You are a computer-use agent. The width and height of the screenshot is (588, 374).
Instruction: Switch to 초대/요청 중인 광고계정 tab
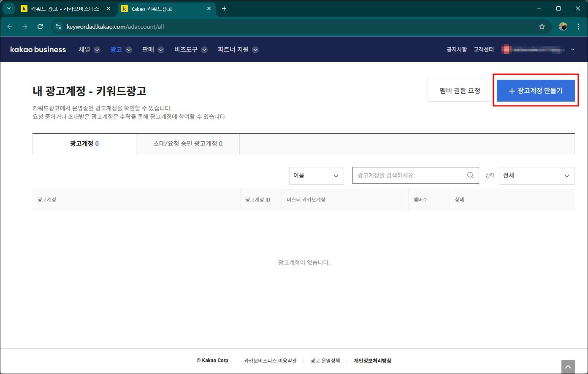[x=188, y=144]
